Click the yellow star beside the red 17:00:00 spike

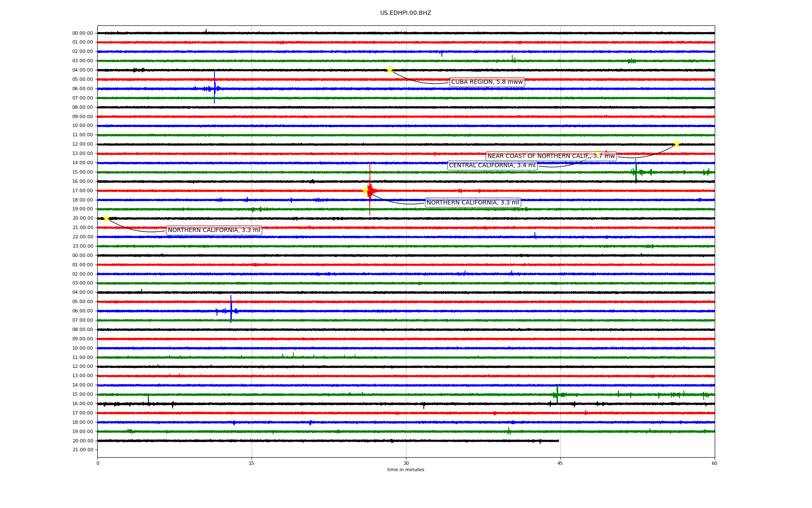point(365,190)
